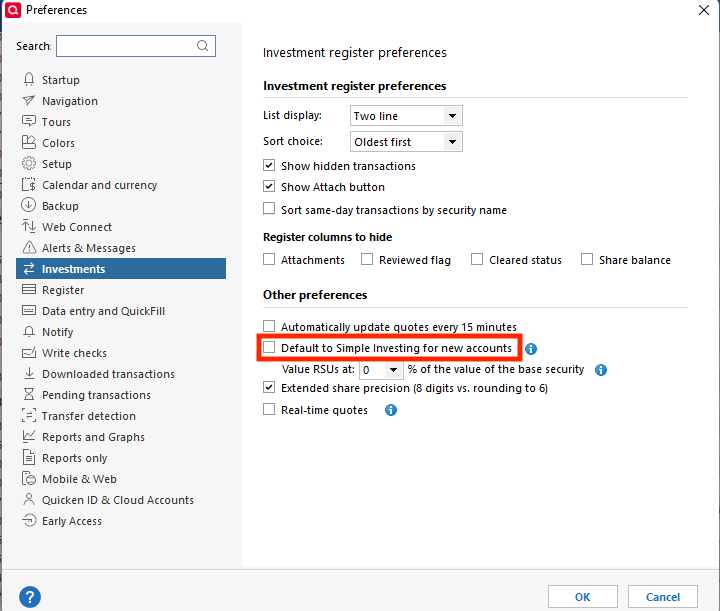Click info icon beside Simple Investing option

point(531,349)
